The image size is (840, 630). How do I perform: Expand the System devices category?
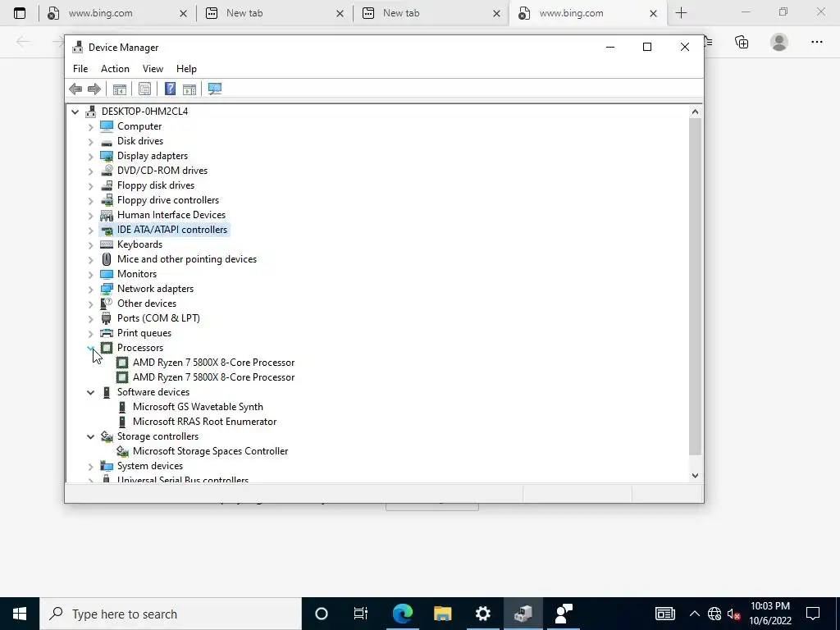90,467
